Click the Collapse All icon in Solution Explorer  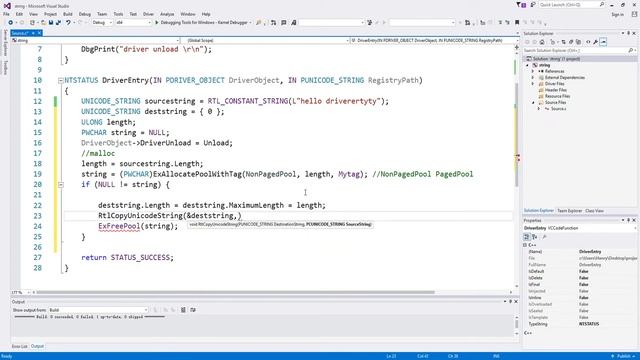571,42
